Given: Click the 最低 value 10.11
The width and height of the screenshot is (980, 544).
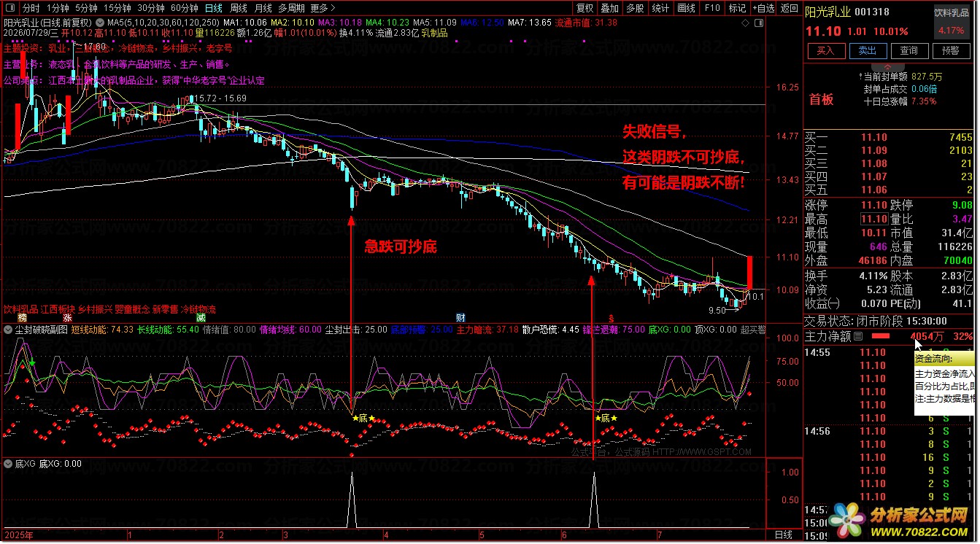Looking at the screenshot, I should click(x=874, y=233).
